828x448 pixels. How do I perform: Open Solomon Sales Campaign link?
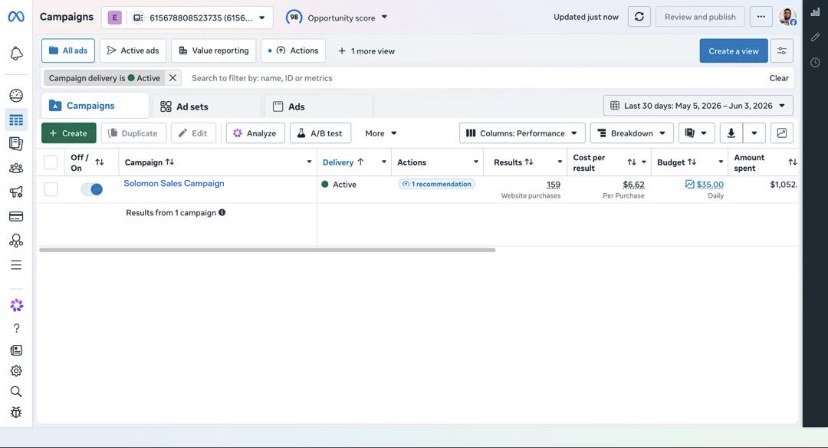point(174,183)
